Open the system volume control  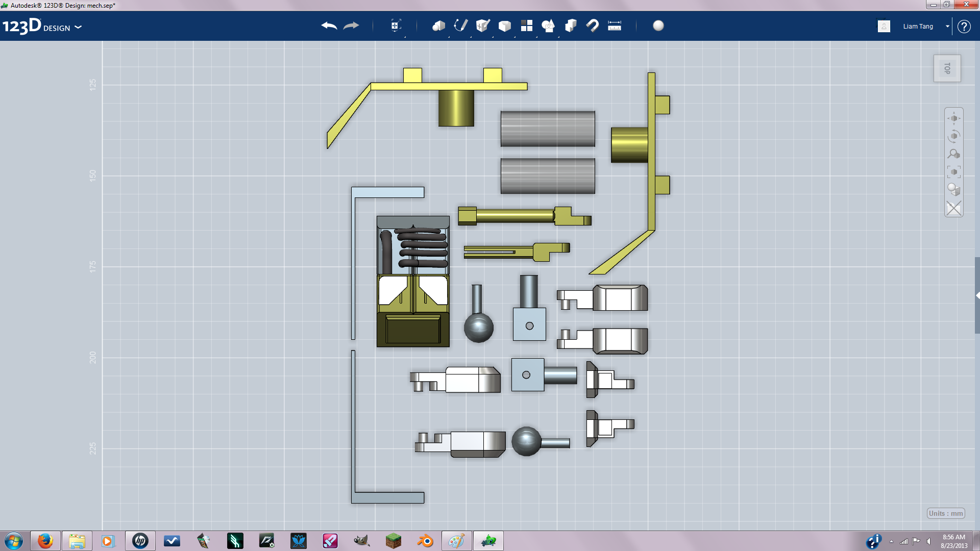click(929, 541)
